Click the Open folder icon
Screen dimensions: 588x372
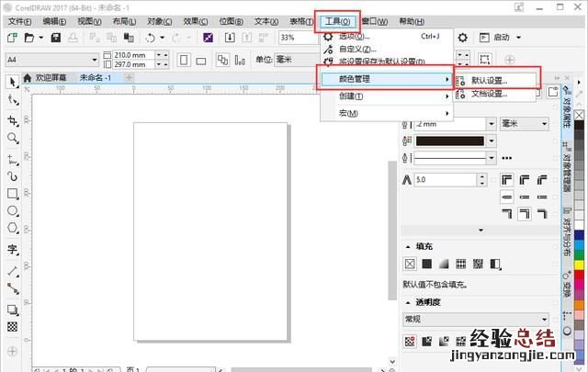coord(29,38)
